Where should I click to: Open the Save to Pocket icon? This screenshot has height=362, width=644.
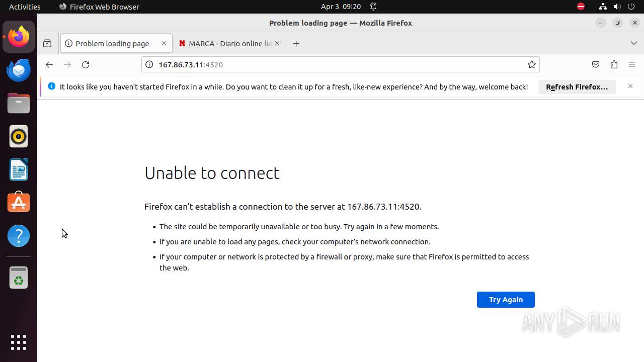596,64
